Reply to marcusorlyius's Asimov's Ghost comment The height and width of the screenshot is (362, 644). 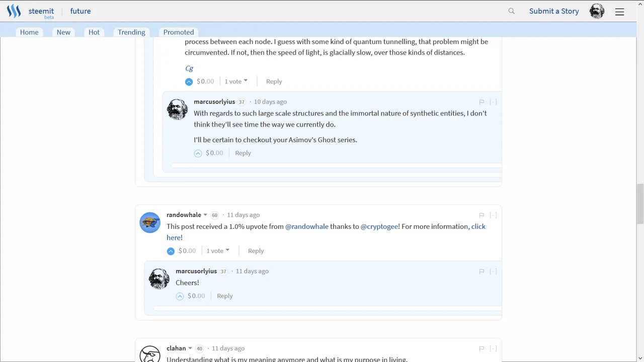point(243,153)
